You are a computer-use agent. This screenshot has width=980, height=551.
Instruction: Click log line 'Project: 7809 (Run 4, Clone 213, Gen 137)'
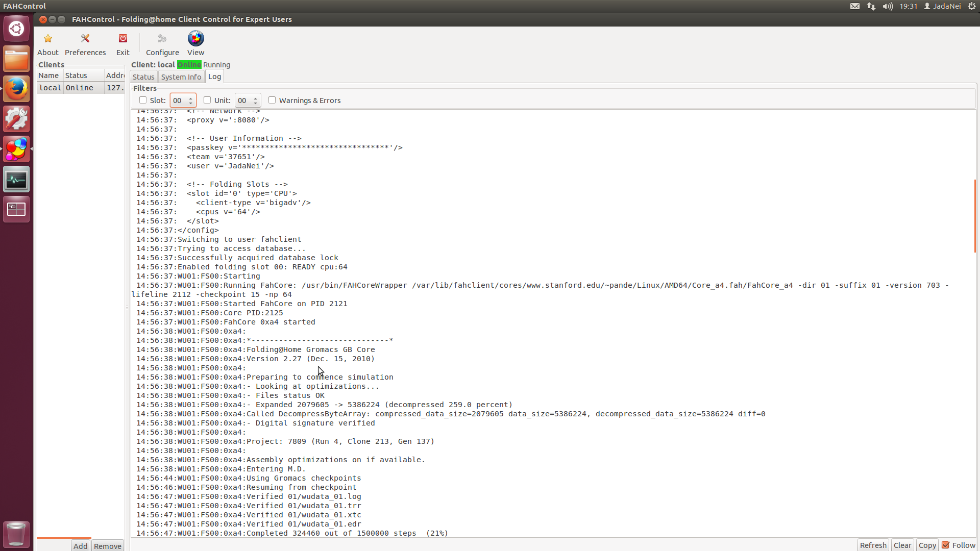pyautogui.click(x=340, y=441)
